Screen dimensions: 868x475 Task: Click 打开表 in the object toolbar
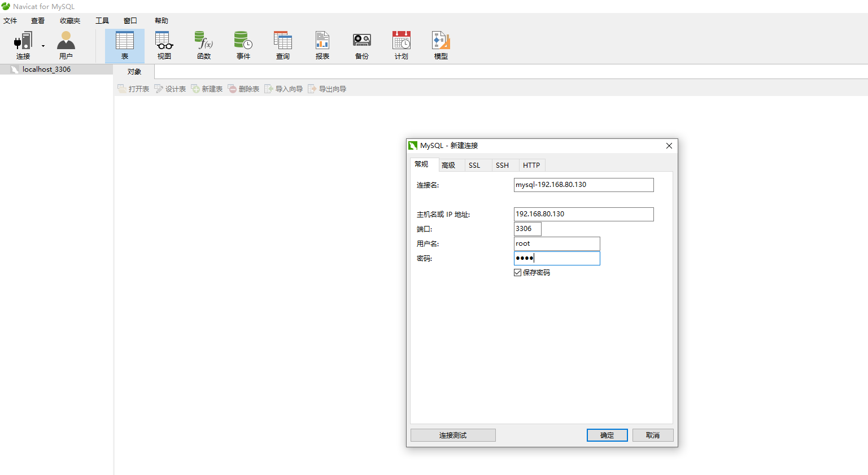[133, 89]
